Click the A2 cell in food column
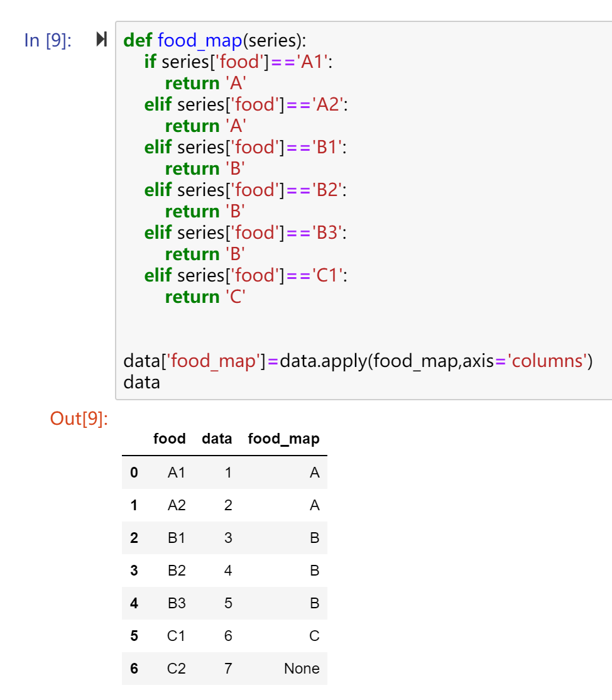Image resolution: width=612 pixels, height=700 pixels. 177,505
